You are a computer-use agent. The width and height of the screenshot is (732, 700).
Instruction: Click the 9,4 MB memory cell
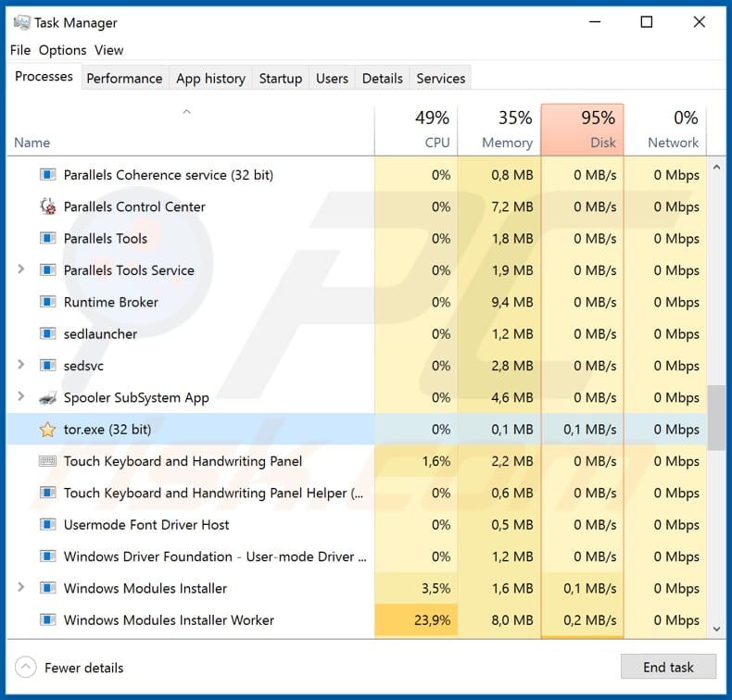click(x=499, y=302)
